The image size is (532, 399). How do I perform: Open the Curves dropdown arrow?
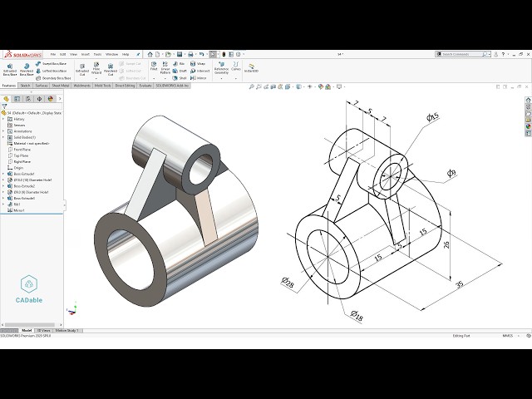coord(236,79)
